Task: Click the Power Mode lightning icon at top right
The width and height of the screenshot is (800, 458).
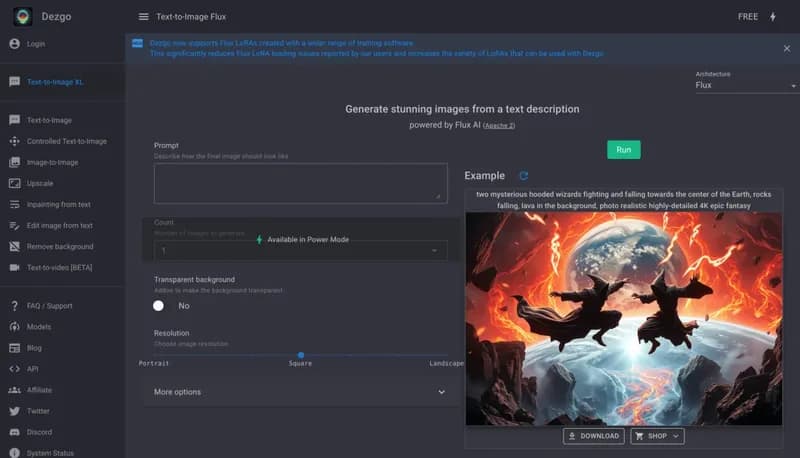Action: pyautogui.click(x=773, y=17)
